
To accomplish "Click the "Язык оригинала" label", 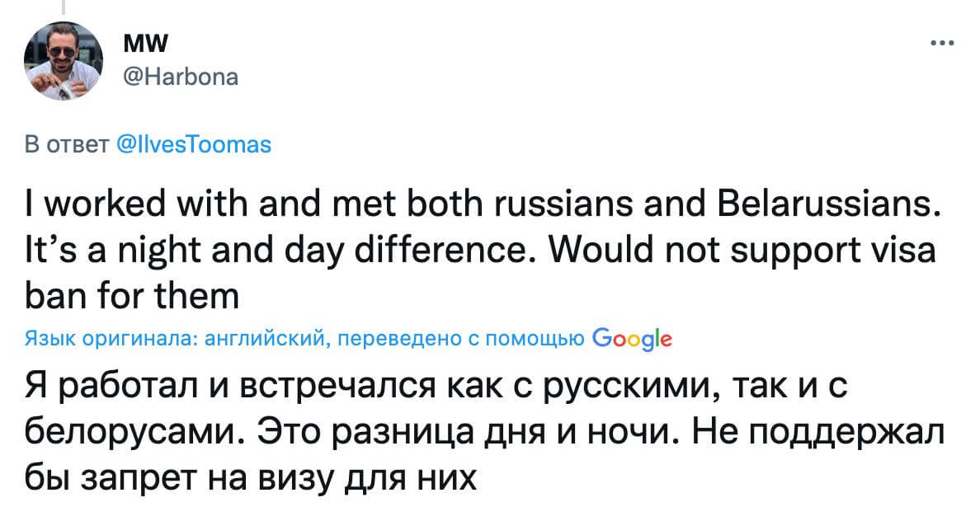I will coord(108,339).
